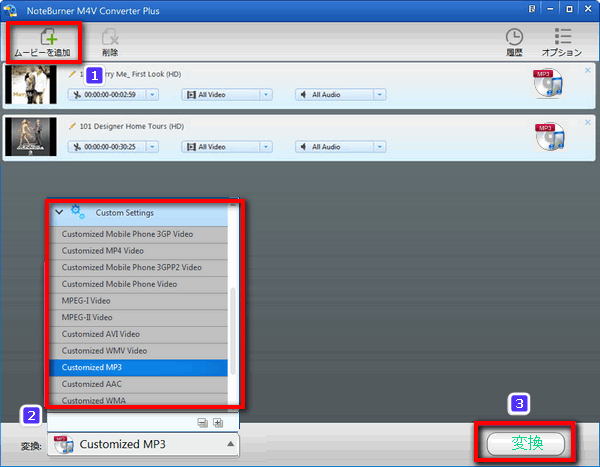Click the Add Movie (ムービーを追加) icon
This screenshot has width=600, height=467.
coord(49,37)
